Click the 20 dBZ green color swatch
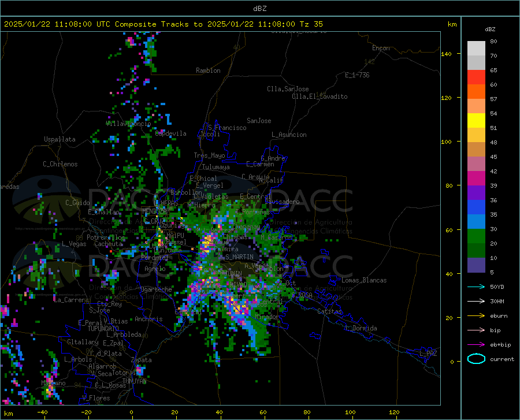 (476, 236)
